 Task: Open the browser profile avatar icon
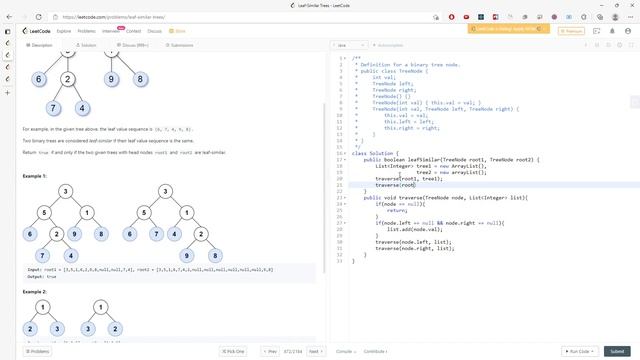coord(615,17)
